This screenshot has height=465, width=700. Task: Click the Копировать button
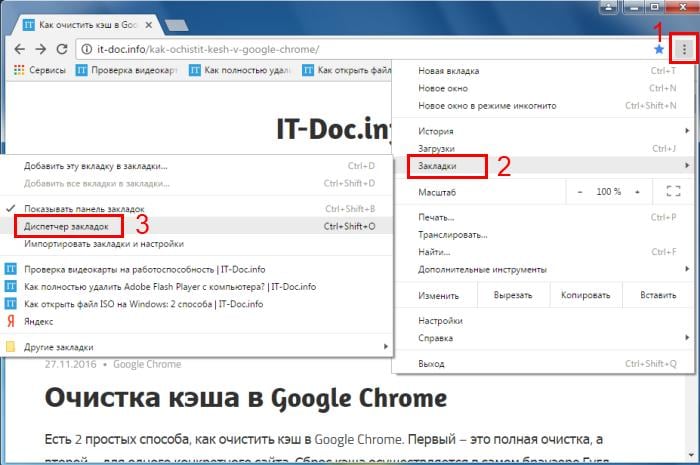click(586, 295)
